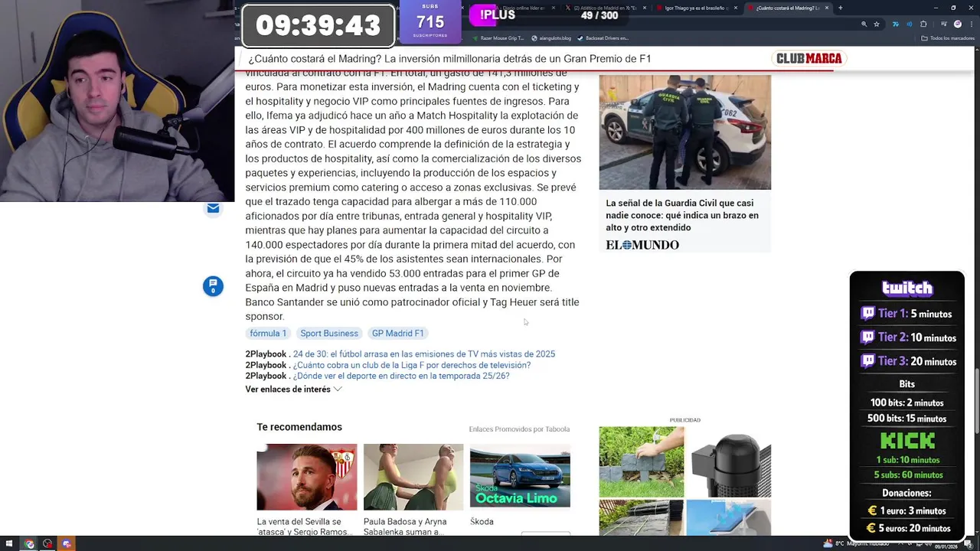Open the Chrome three-dot menu

tap(971, 24)
